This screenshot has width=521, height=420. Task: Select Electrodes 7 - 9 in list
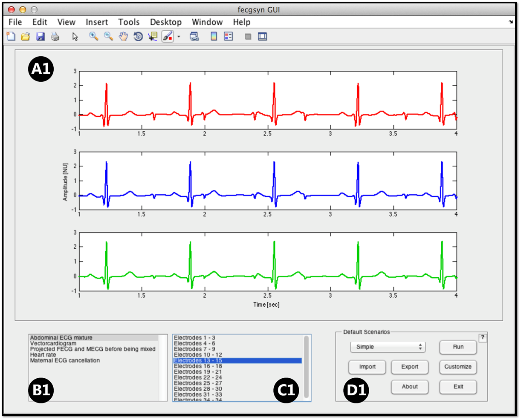pyautogui.click(x=194, y=349)
